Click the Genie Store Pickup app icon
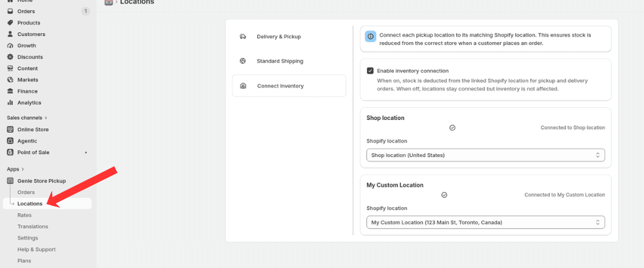 coord(10,181)
